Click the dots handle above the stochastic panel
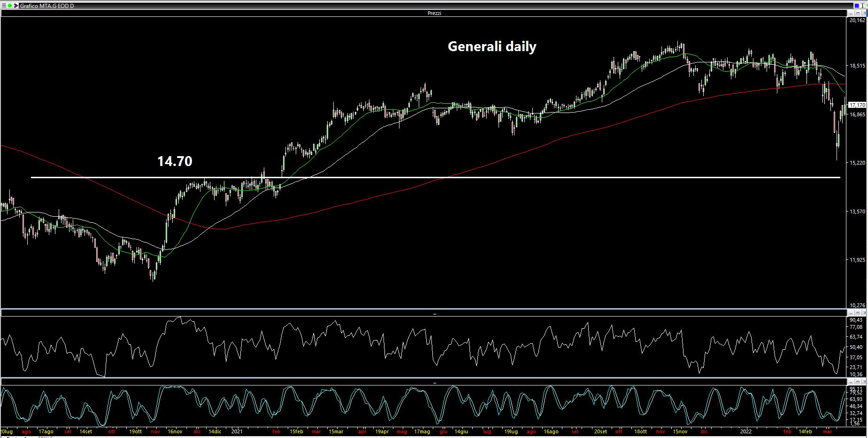868x438 pixels. click(434, 383)
